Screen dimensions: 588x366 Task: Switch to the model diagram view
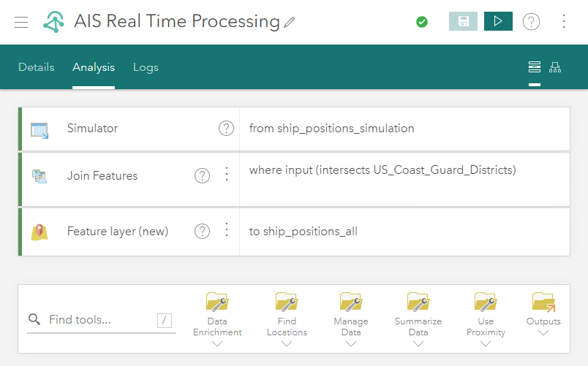[555, 67]
